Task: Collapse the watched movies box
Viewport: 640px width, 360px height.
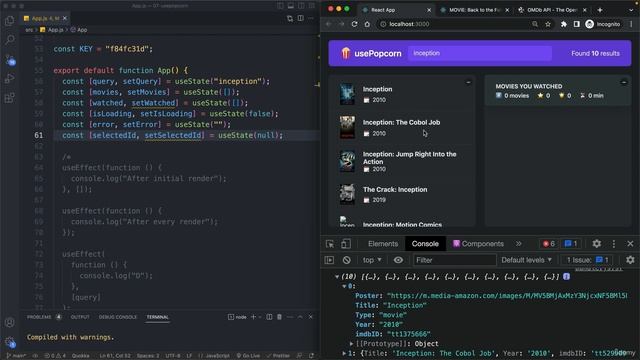Action: tap(623, 82)
